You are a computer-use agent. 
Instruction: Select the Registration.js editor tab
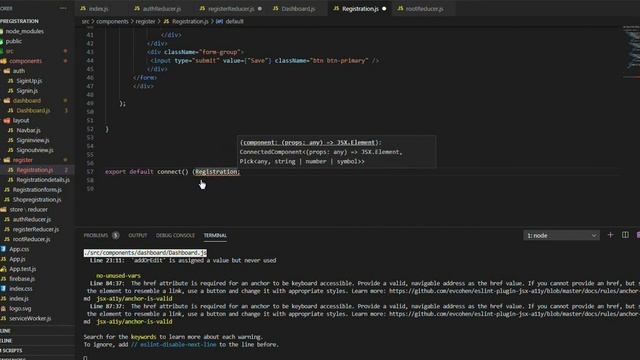click(x=360, y=9)
